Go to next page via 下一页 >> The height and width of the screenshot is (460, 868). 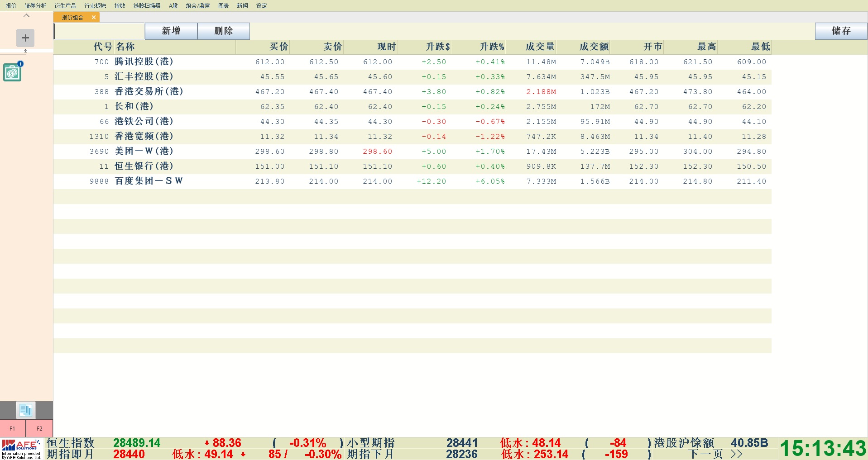pos(715,454)
